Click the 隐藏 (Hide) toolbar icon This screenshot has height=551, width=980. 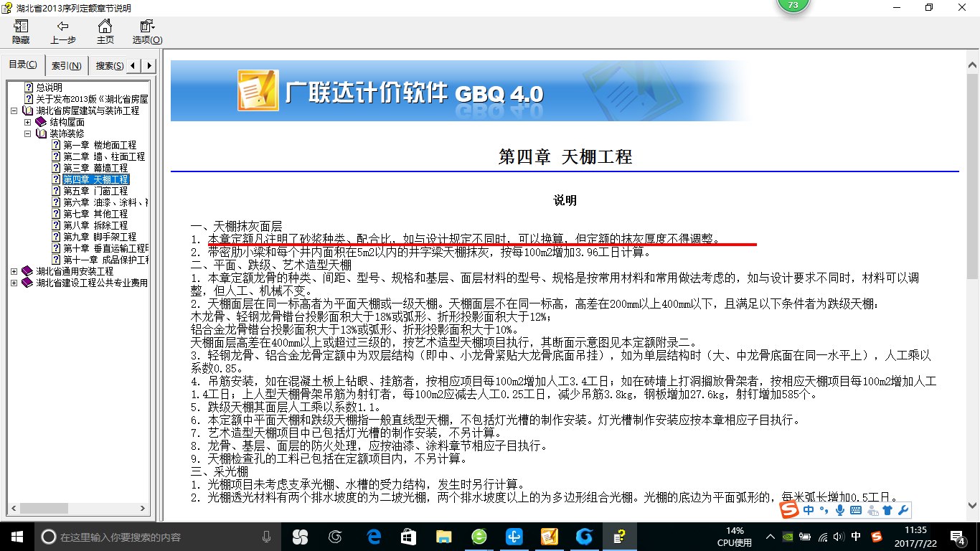[x=19, y=32]
